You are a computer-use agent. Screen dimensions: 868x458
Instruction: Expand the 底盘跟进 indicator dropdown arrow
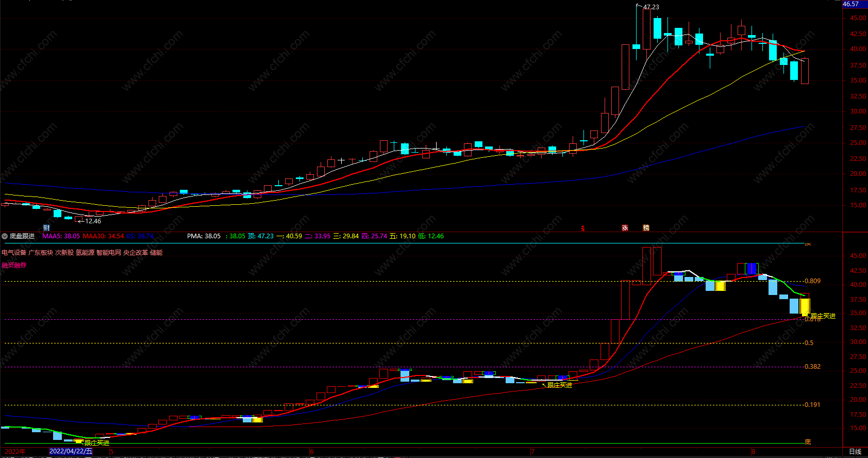pyautogui.click(x=5, y=236)
